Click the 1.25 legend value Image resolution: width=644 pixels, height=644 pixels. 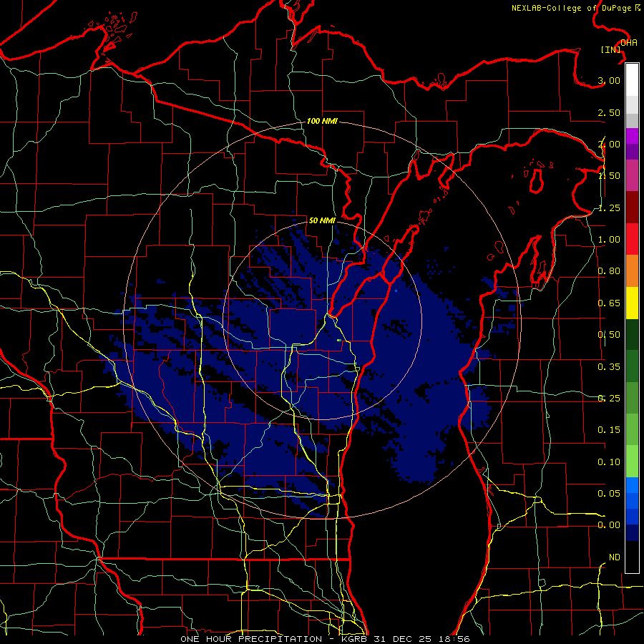[x=609, y=208]
